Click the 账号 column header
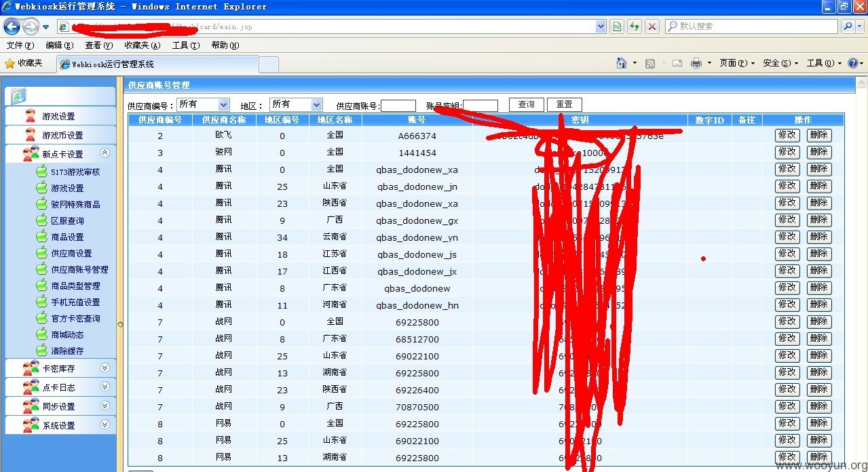Viewport: 868px width, 472px height. coord(417,120)
